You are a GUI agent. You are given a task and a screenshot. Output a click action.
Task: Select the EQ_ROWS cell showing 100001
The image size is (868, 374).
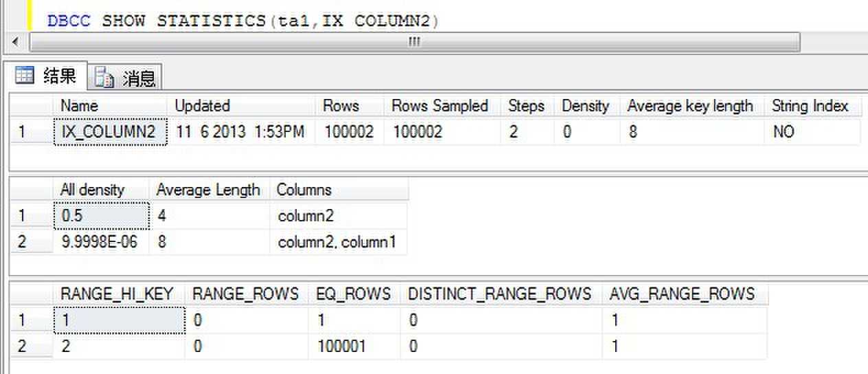click(x=355, y=346)
